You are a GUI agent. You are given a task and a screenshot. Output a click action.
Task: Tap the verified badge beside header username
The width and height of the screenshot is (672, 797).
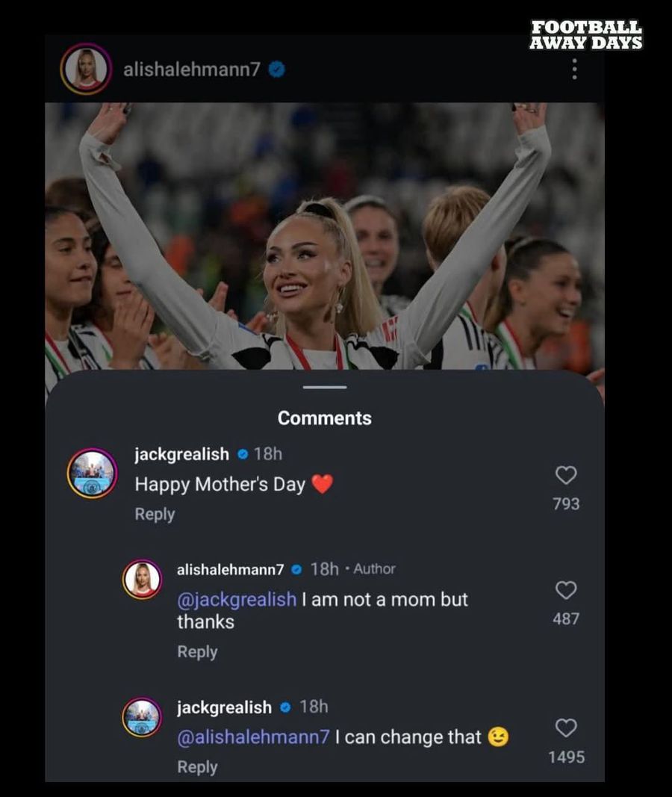coord(276,70)
